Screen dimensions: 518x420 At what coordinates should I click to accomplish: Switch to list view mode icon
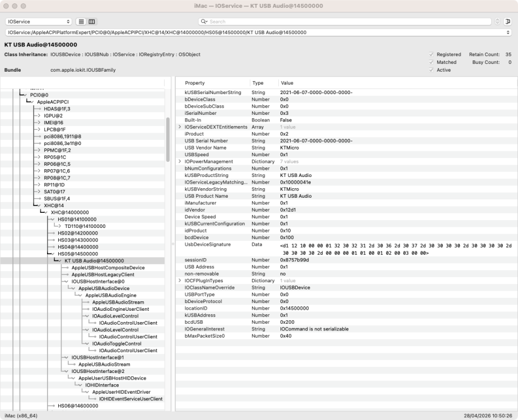click(x=81, y=21)
